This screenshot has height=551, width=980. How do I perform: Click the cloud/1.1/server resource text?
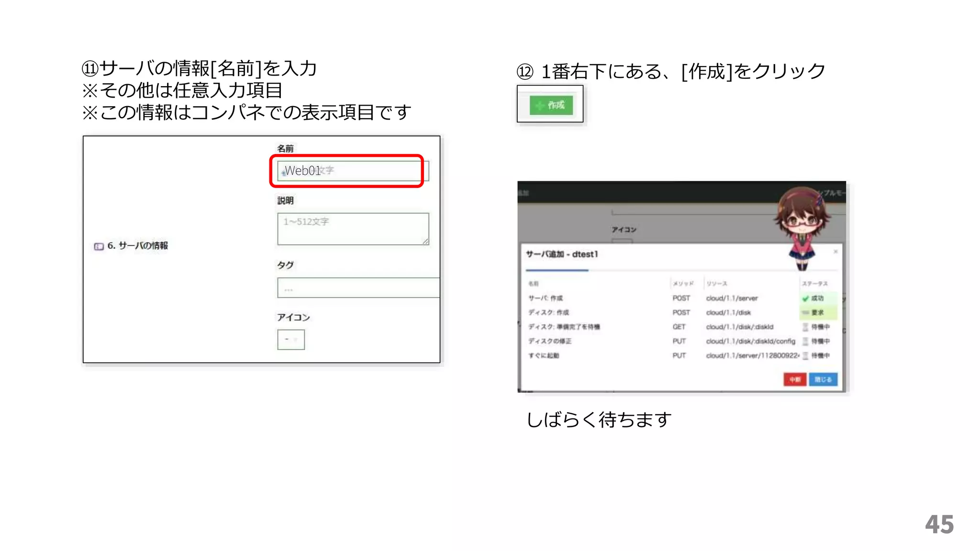[x=732, y=298]
